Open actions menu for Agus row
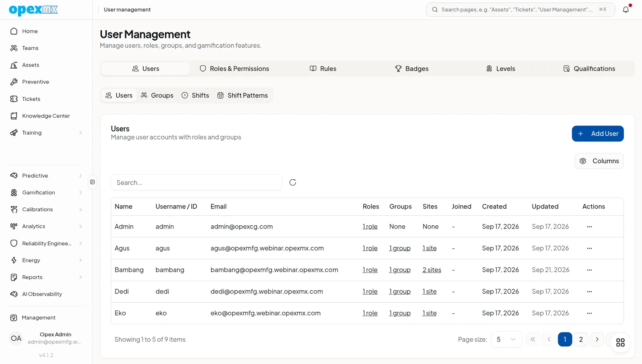Viewport: 642px width, 364px height. (589, 249)
